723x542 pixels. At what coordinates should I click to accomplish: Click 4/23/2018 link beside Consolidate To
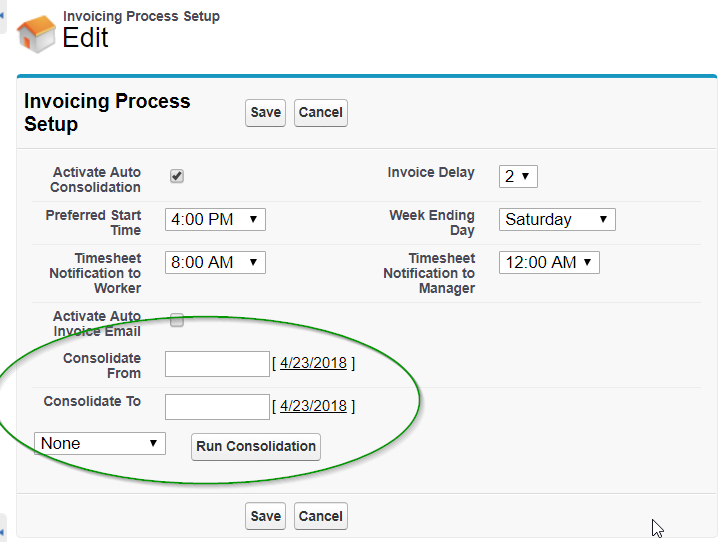click(314, 406)
